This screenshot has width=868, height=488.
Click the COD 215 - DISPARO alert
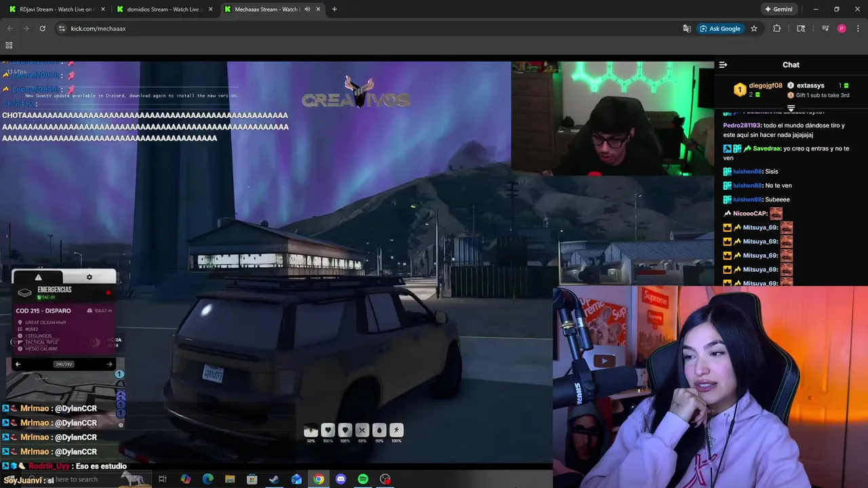tap(43, 310)
